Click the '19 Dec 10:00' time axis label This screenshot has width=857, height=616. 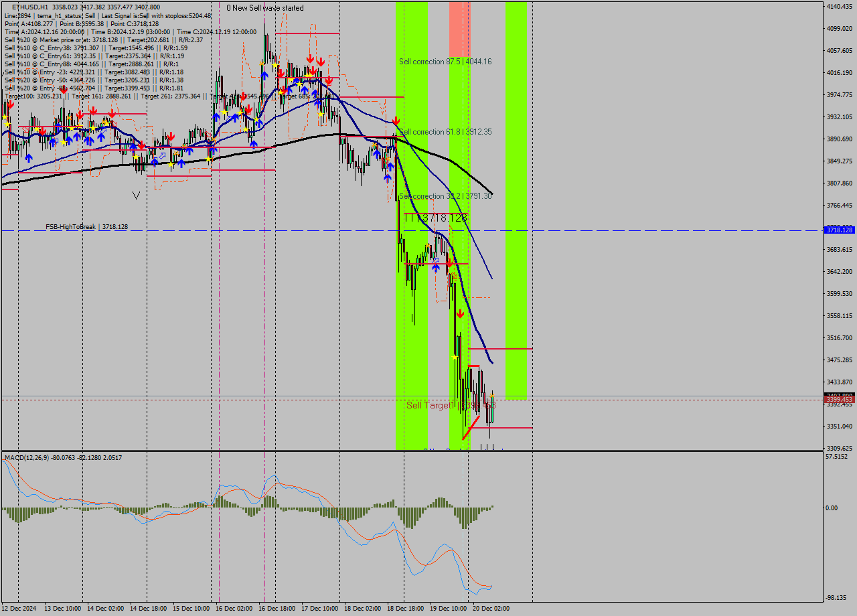(x=448, y=608)
